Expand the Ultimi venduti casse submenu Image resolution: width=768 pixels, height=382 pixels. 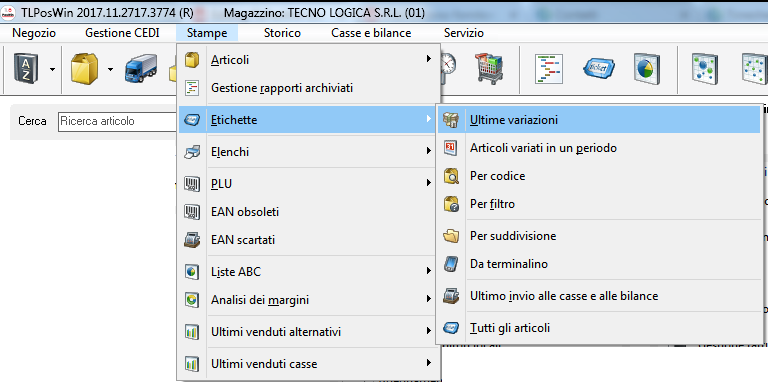tap(309, 364)
